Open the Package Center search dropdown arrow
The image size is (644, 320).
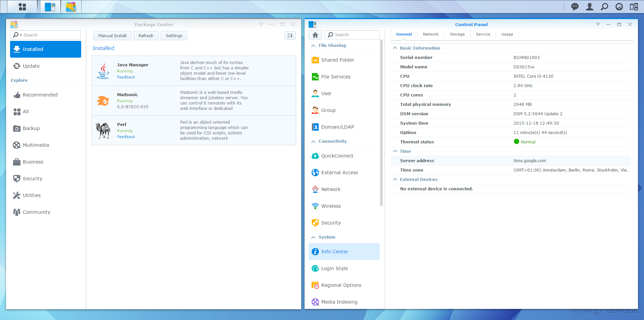pyautogui.click(x=21, y=35)
